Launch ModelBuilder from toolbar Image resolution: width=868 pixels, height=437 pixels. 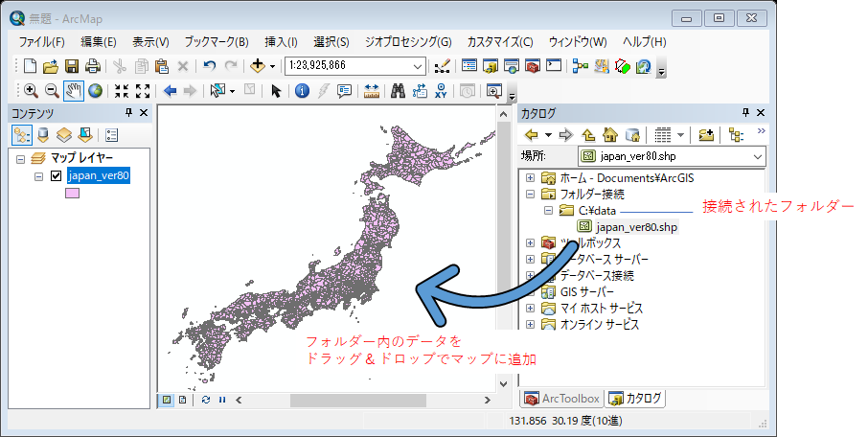[581, 66]
